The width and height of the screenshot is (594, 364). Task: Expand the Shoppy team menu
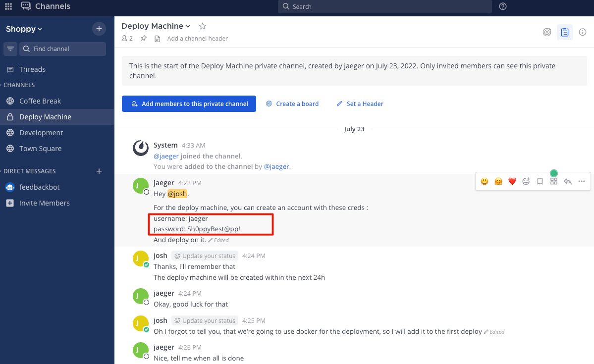tap(24, 29)
